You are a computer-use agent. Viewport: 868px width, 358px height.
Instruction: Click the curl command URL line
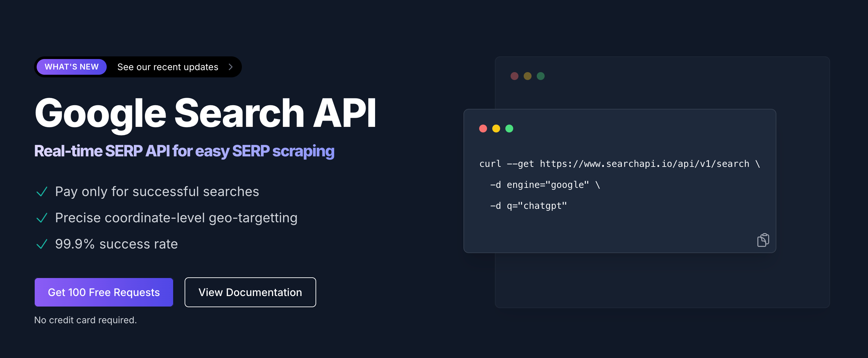click(619, 164)
